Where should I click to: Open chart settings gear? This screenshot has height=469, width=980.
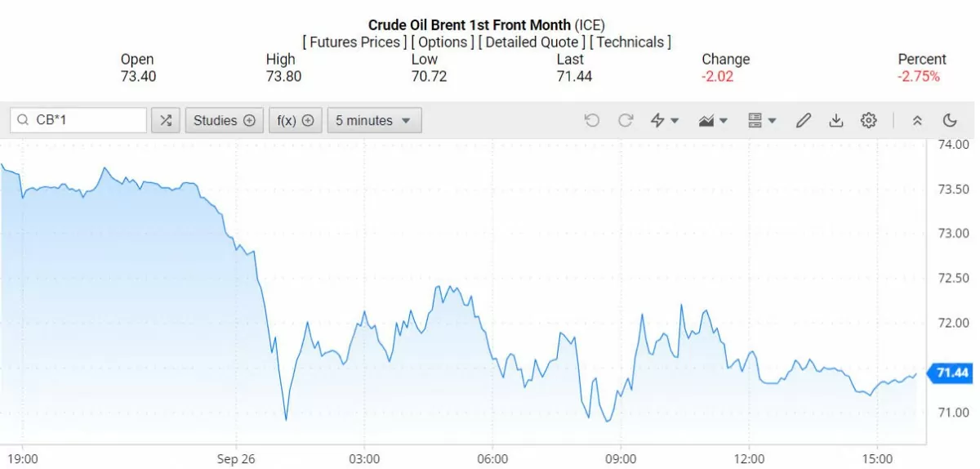pos(868,121)
